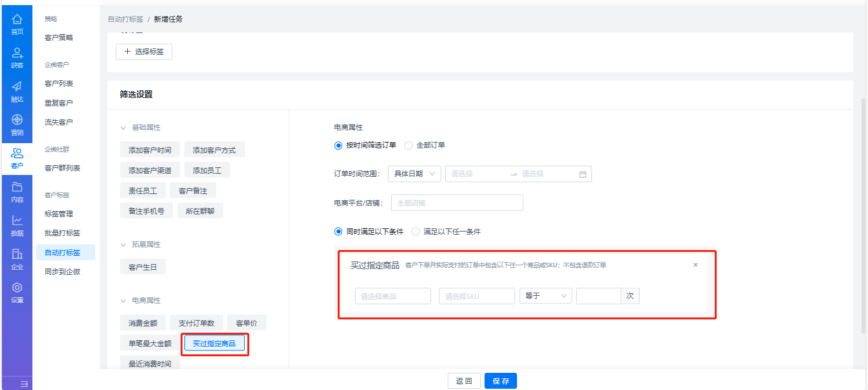Image resolution: width=868 pixels, height=390 pixels.
Task: Click the 保存 save button
Action: pyautogui.click(x=500, y=381)
